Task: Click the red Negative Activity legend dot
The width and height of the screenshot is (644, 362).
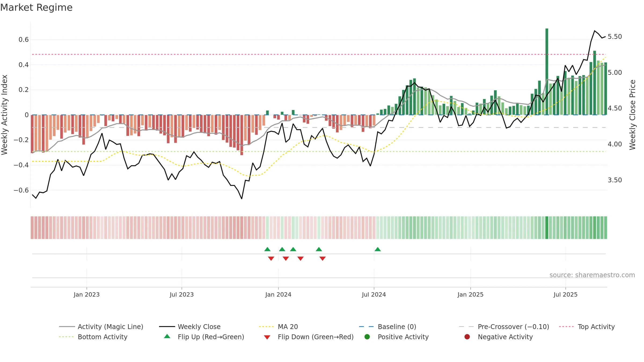Action: point(467,337)
